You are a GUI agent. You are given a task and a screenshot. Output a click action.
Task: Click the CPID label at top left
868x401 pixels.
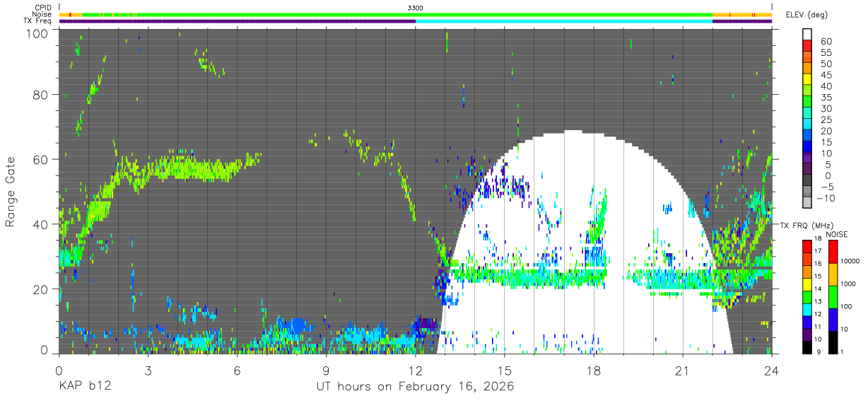[x=43, y=8]
